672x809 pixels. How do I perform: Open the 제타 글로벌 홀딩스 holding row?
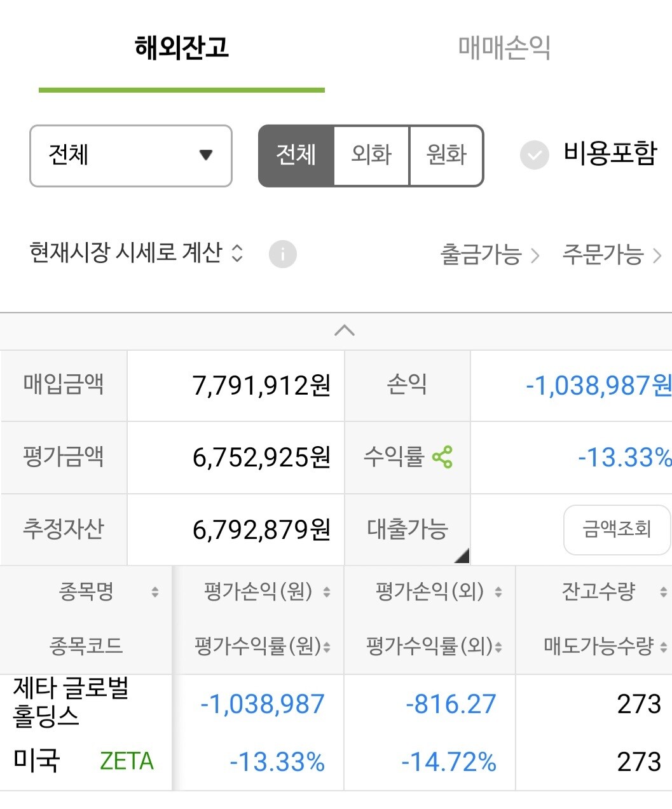pos(71,702)
